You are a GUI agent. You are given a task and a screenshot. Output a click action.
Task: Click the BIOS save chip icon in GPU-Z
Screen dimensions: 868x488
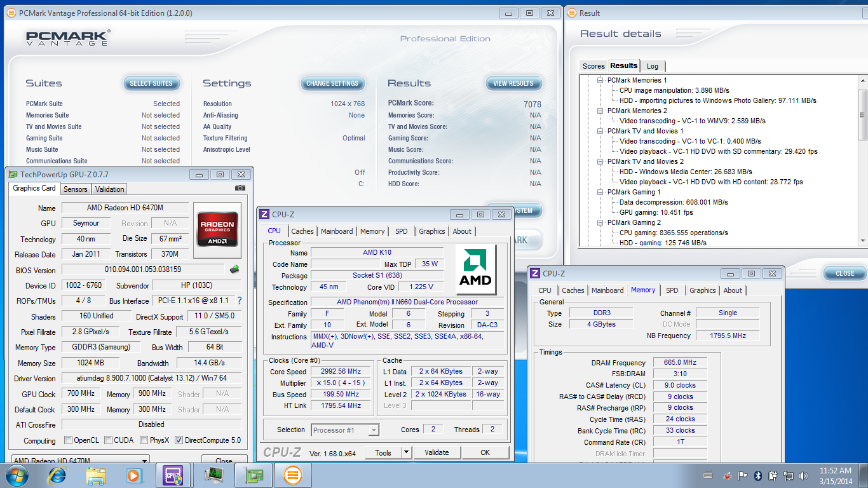click(x=234, y=269)
